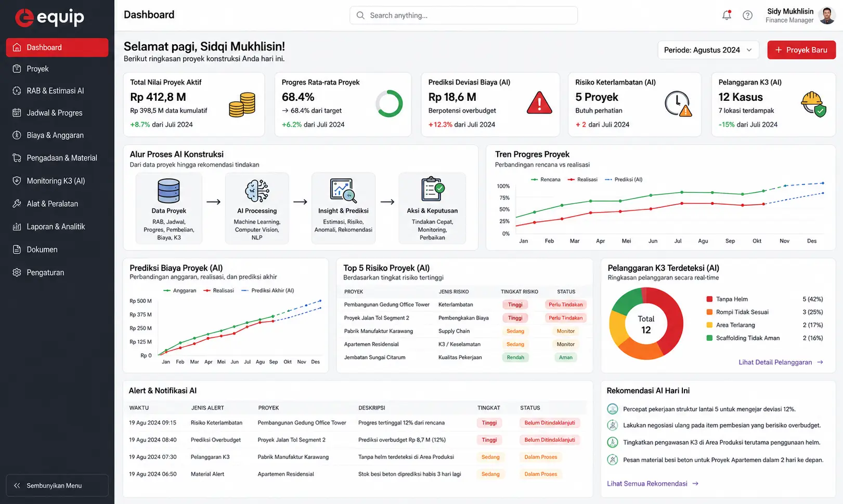Click Belum Ditindaklanjuti for Risiko Keterlambatan alert
The image size is (843, 504).
550,423
